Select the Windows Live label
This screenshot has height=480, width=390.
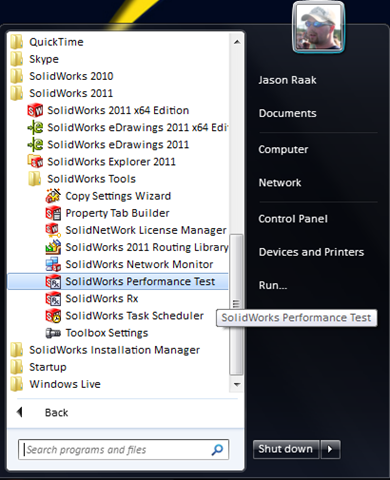(65, 384)
